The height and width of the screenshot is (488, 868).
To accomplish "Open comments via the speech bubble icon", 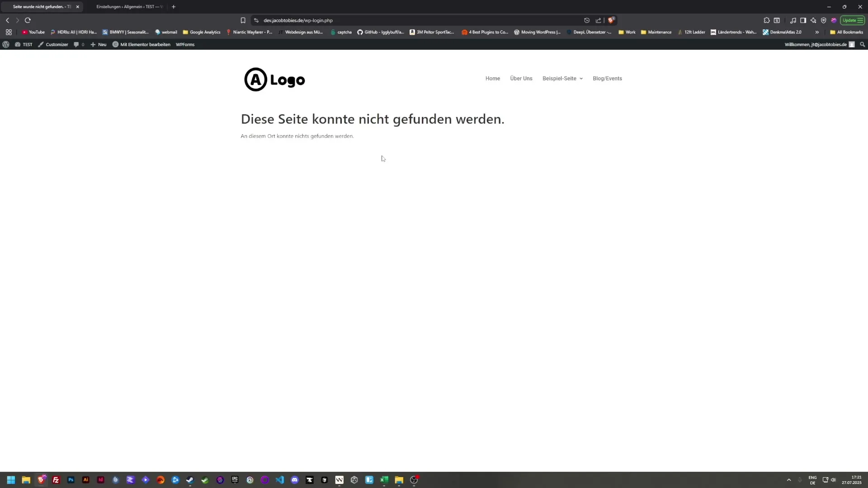I will (78, 44).
